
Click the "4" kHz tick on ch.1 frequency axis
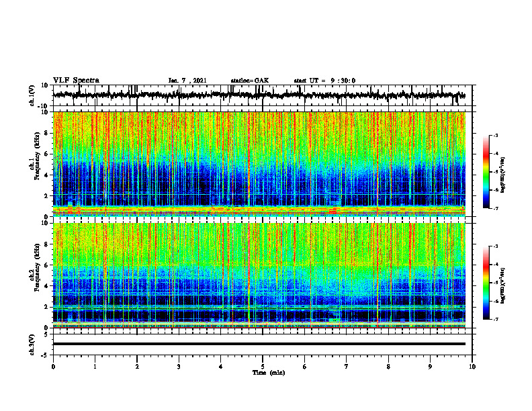pyautogui.click(x=46, y=175)
